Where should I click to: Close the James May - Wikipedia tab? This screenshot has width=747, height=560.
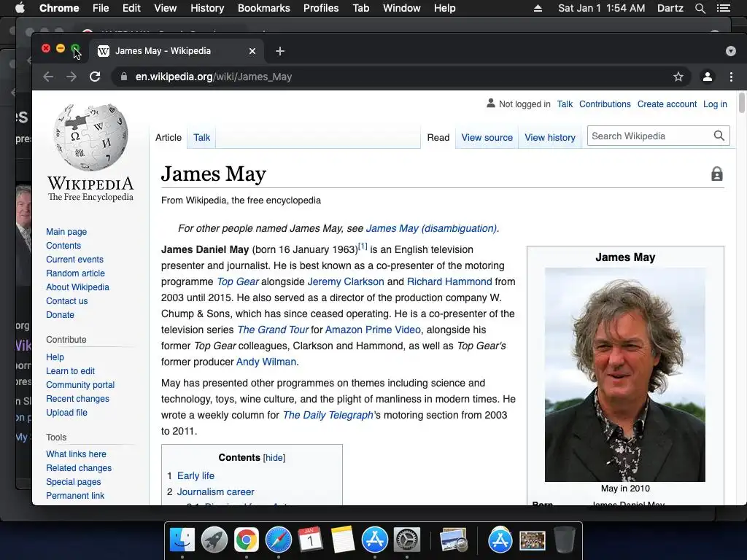(x=252, y=51)
